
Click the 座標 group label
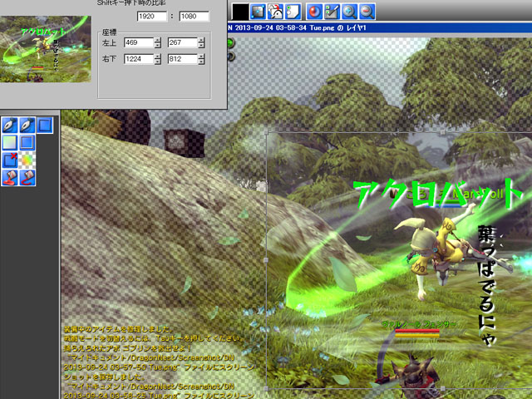point(109,32)
